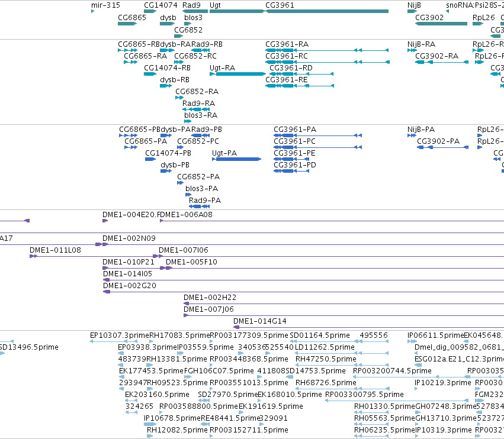Click the CG6852-PA protein label
Image resolution: width=504 pixels, height=439 pixels.
pos(198,177)
